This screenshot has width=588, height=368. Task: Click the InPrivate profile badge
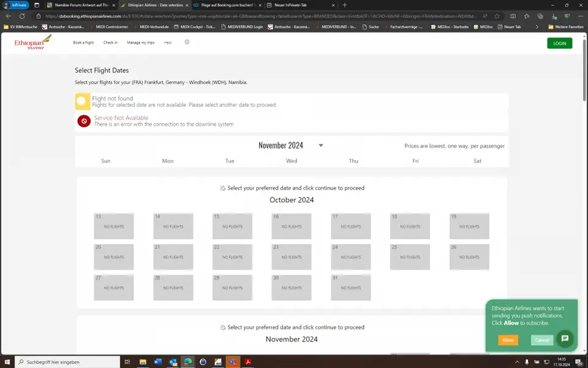(16, 5)
